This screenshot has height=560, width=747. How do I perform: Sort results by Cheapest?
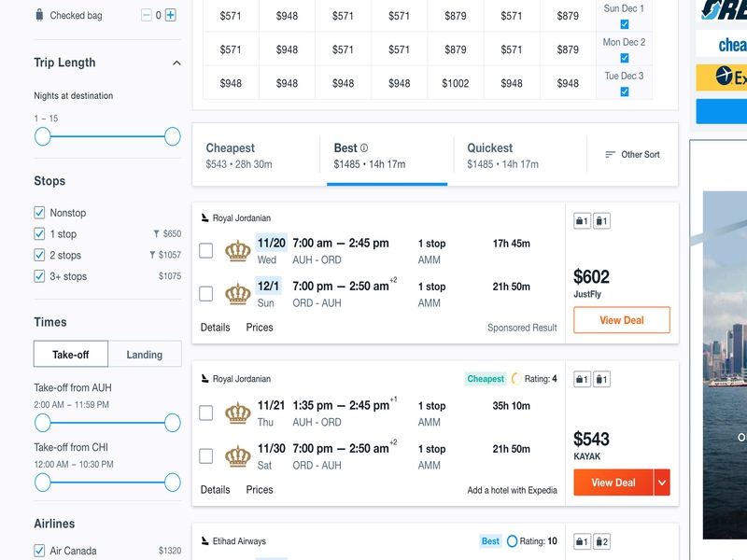point(256,155)
